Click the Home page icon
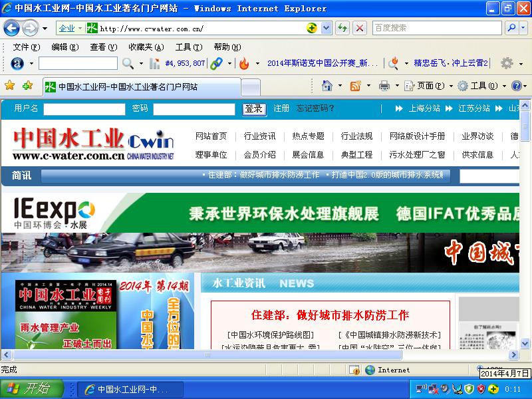Image resolution: width=532 pixels, height=399 pixels. 327,86
